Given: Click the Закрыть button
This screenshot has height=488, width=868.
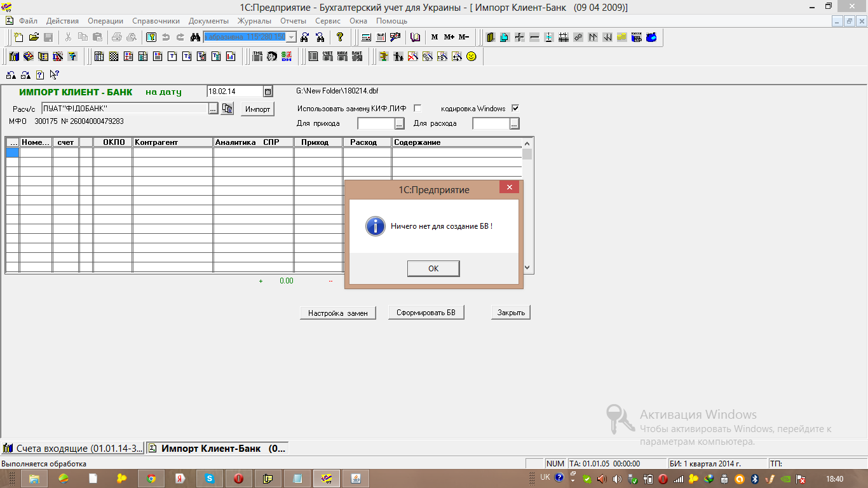Looking at the screenshot, I should (511, 313).
